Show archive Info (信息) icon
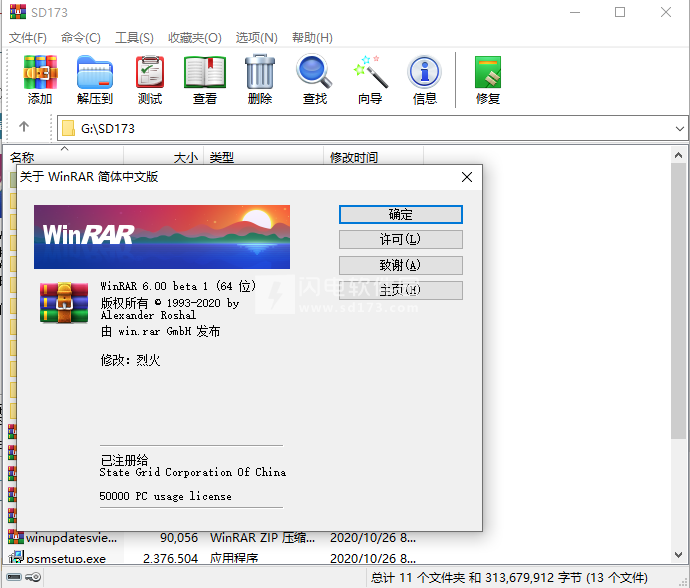The height and width of the screenshot is (588, 690). click(x=425, y=80)
